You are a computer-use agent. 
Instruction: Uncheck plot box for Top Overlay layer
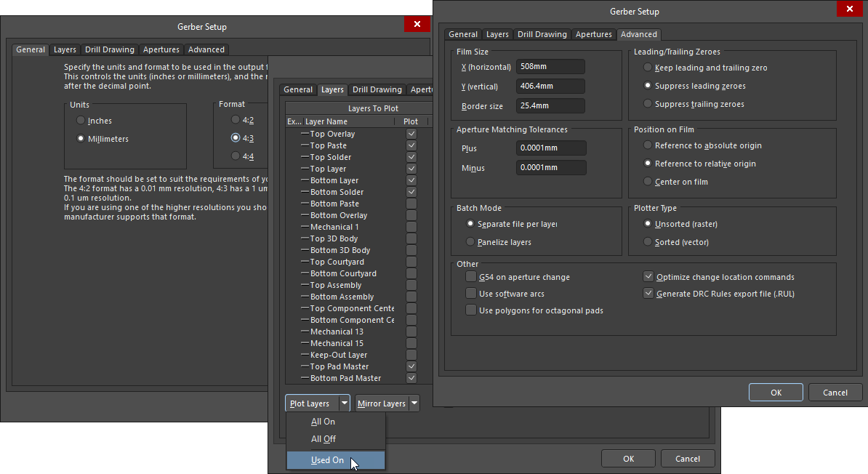point(411,134)
